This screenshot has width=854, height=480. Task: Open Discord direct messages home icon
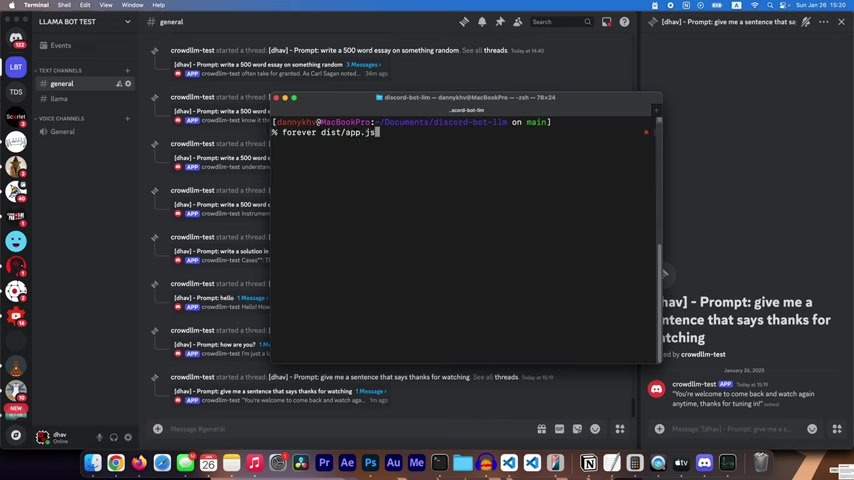[x=16, y=38]
